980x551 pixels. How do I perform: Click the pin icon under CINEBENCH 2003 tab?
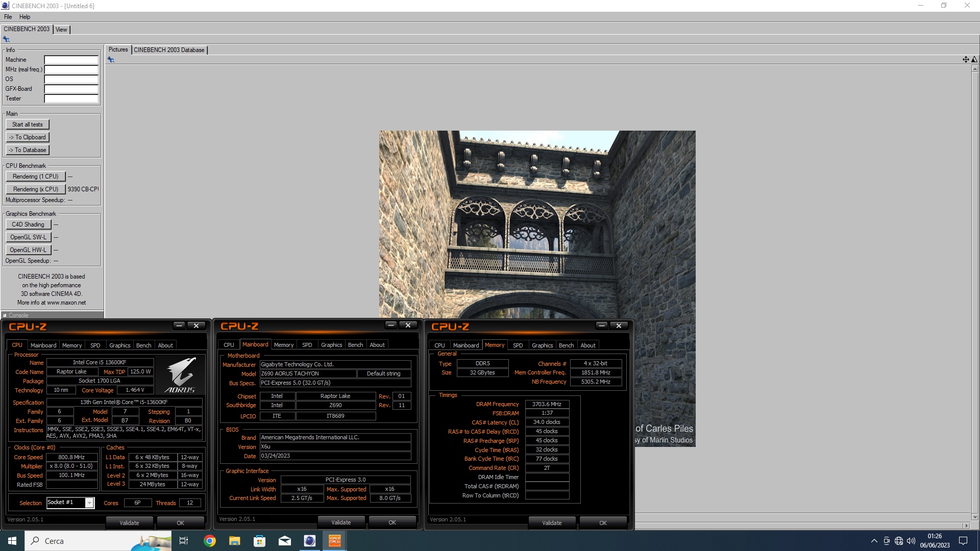(6, 39)
